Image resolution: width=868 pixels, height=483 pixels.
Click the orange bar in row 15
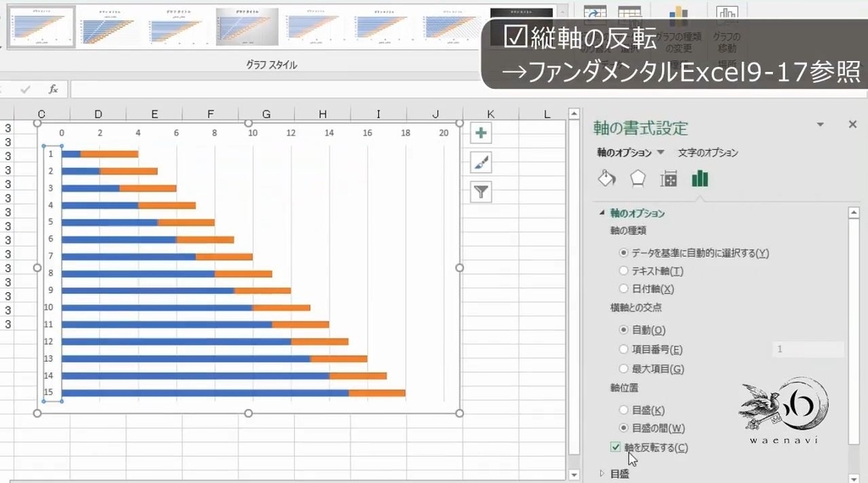pyautogui.click(x=377, y=393)
